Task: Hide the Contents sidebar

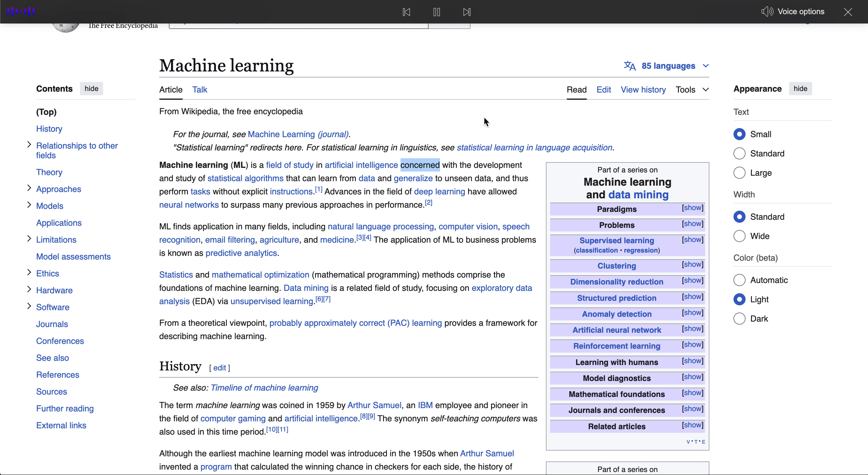Action: [91, 89]
